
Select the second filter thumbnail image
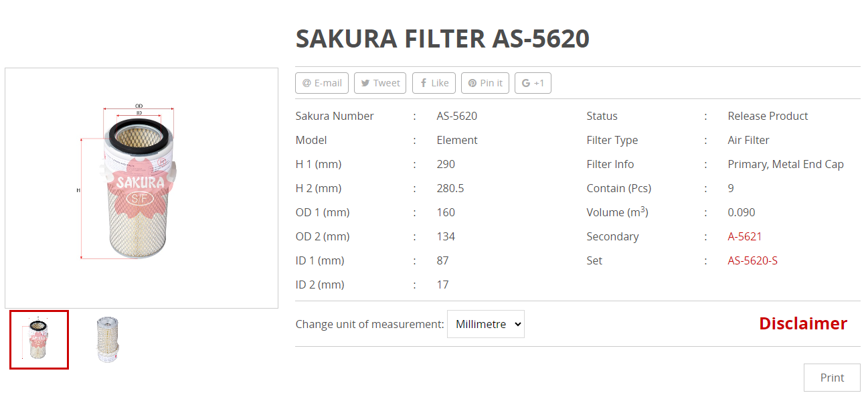[x=107, y=339]
